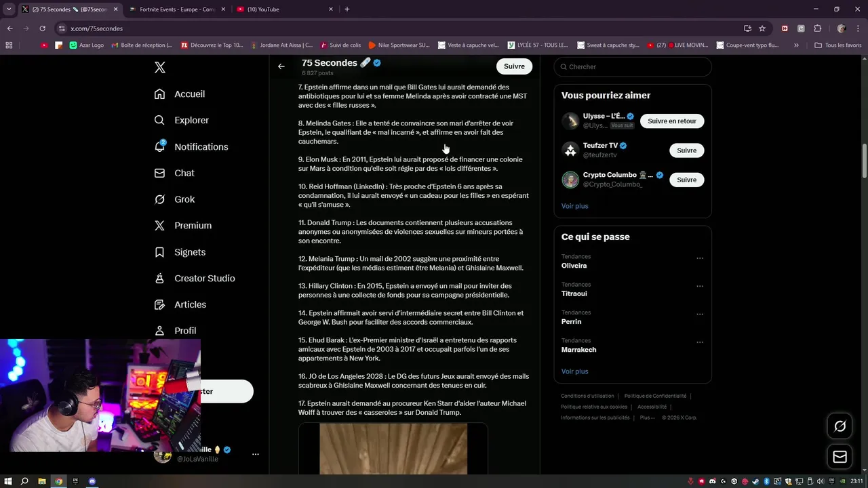Click Suivre en retour for Ulysse
Screen dimensions: 868x488
point(672,121)
